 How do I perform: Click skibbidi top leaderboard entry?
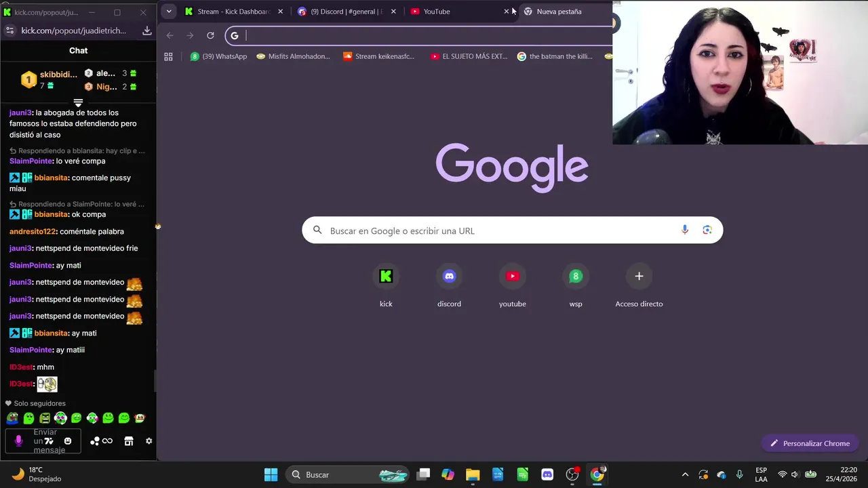49,79
